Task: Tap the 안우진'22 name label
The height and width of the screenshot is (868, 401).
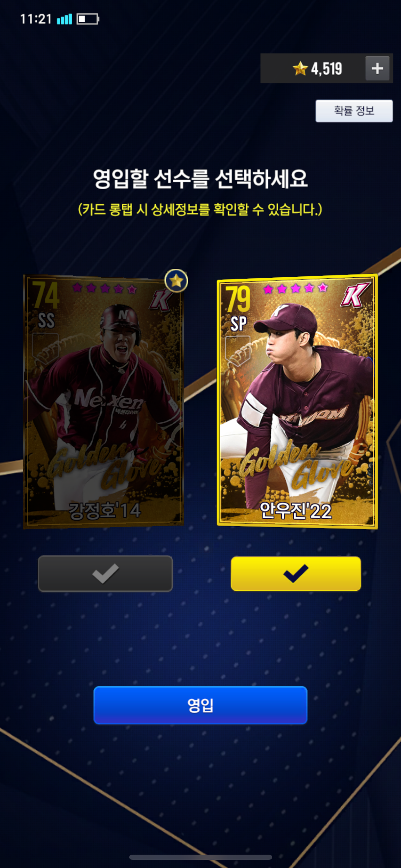Action: pos(296,510)
